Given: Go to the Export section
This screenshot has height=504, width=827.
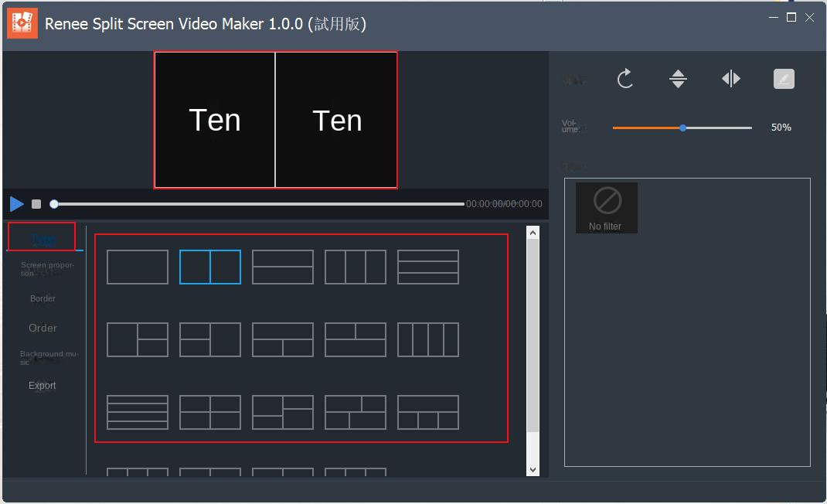Looking at the screenshot, I should pos(42,385).
